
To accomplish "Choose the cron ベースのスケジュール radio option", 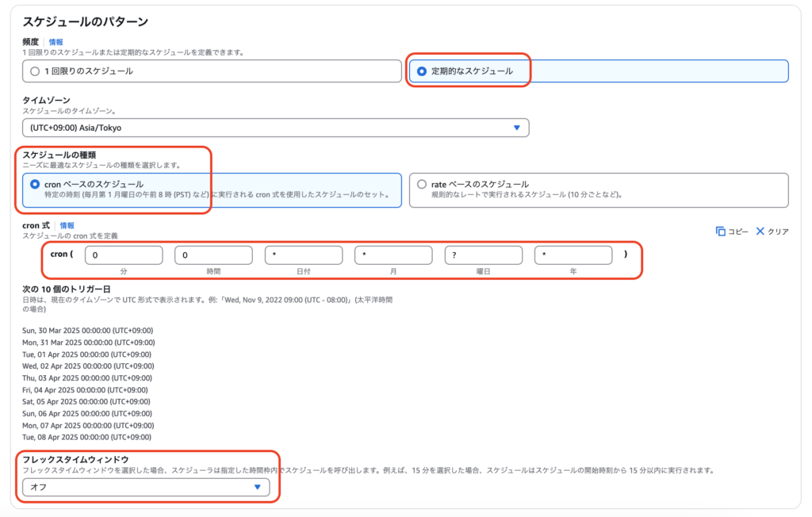I will tap(34, 184).
